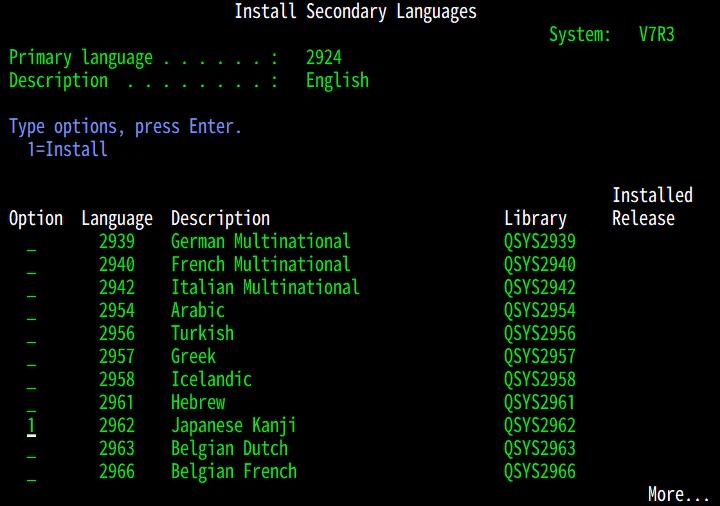Click the option field for German Multinational
Viewport: 720px width, 506px height.
(31, 242)
